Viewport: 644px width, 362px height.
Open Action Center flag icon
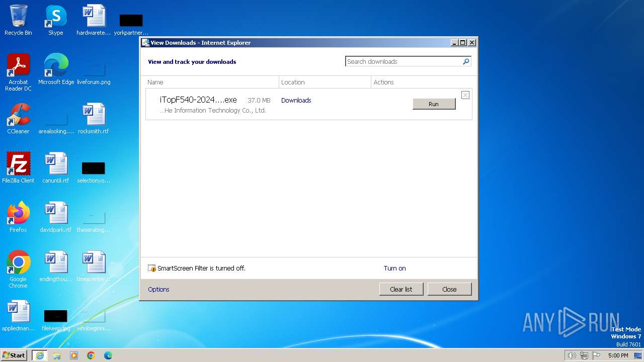click(597, 355)
